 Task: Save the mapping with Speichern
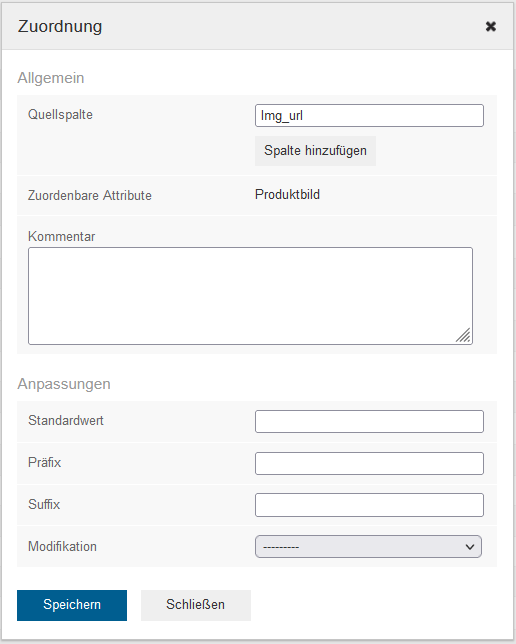[x=72, y=605]
